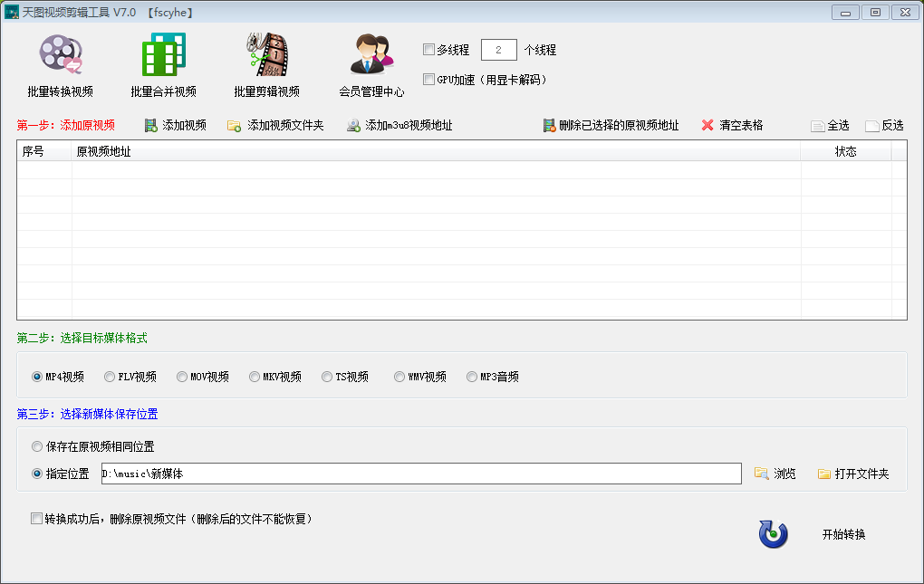
Task: Open the 批量转换视频 film reel icon
Action: pos(61,54)
